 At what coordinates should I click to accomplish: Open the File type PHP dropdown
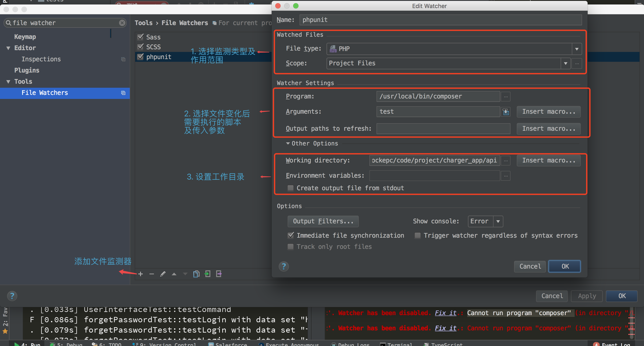tap(576, 49)
